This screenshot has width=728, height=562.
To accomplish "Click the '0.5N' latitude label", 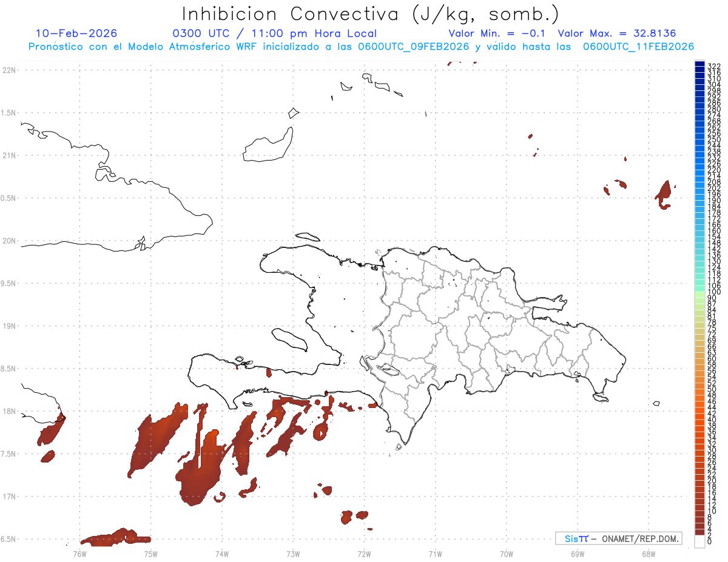I will tap(9, 198).
